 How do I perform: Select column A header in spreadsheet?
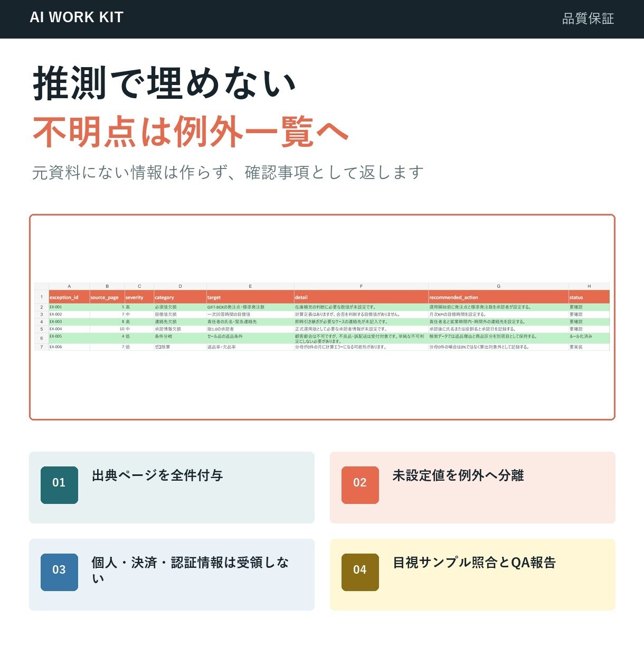(x=69, y=286)
